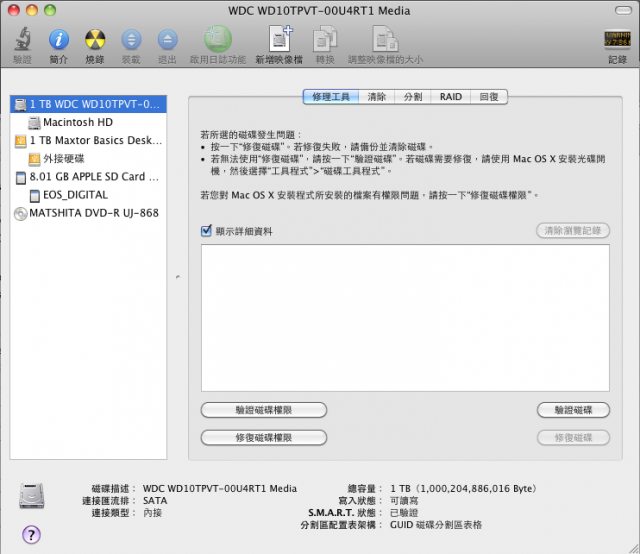Switch to the 修理工具 tab
This screenshot has width=640, height=554.
(x=331, y=97)
